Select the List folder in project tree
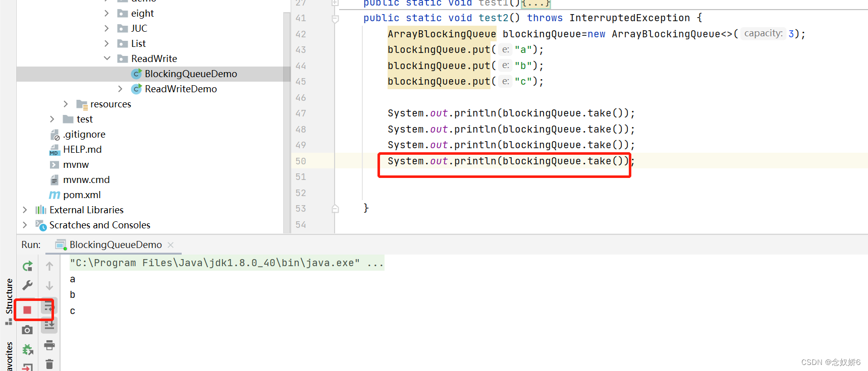The image size is (868, 371). (138, 43)
